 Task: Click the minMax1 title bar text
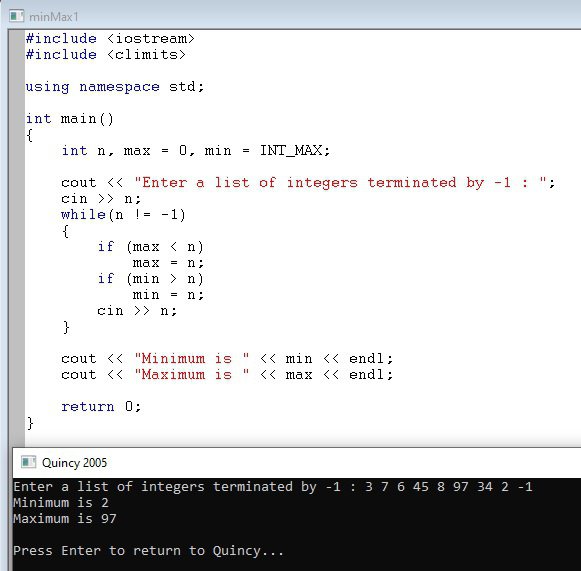[54, 17]
